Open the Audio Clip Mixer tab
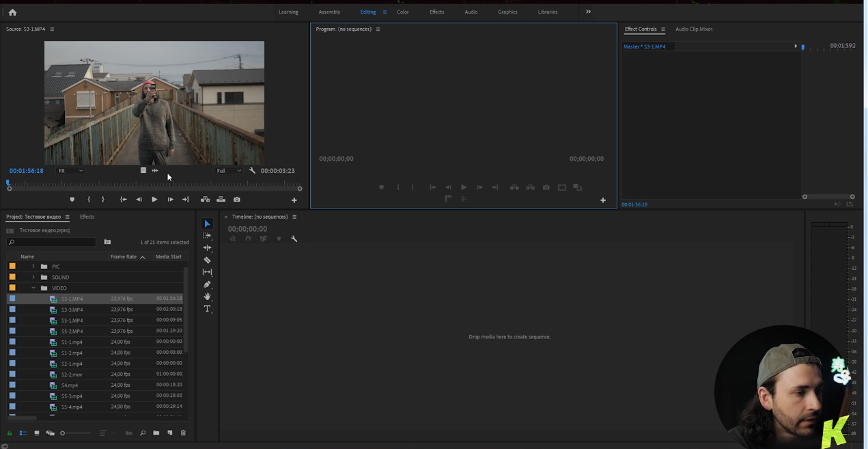 pos(693,29)
